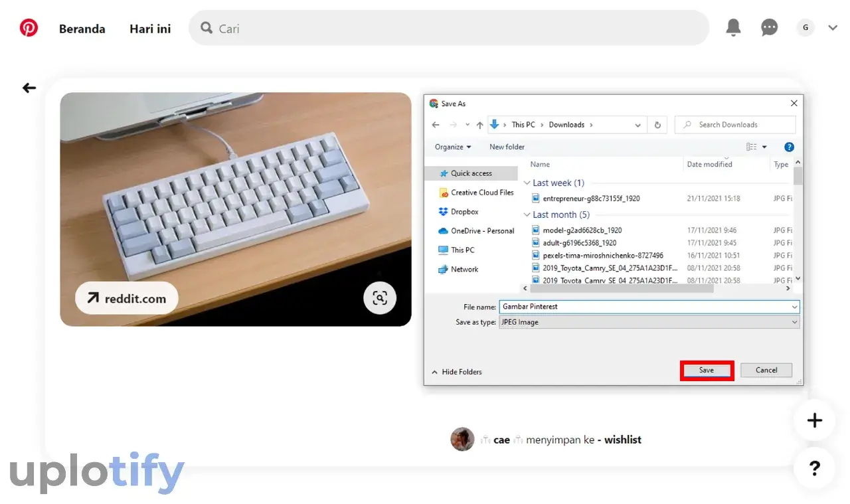Viewport: 850px width, 504px height.
Task: Close the Save As dialog
Action: [794, 104]
